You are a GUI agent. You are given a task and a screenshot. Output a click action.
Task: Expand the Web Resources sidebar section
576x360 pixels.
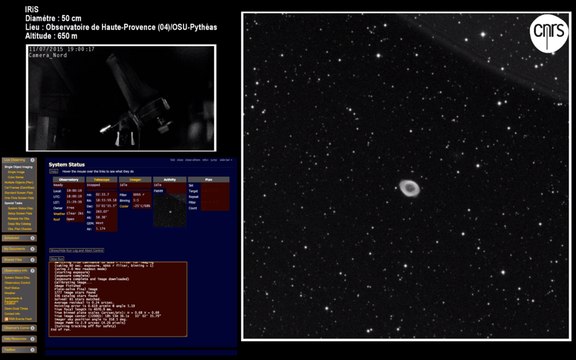pos(32,339)
